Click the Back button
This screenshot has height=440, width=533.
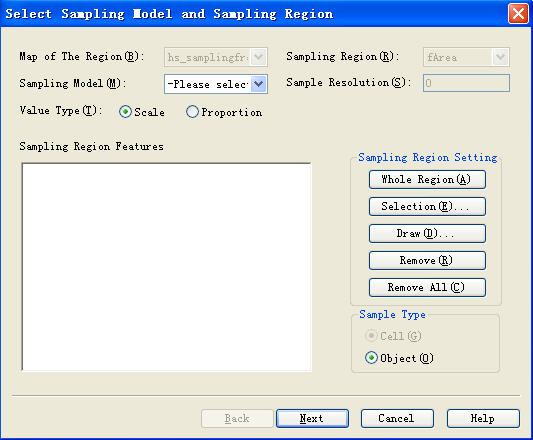click(237, 418)
